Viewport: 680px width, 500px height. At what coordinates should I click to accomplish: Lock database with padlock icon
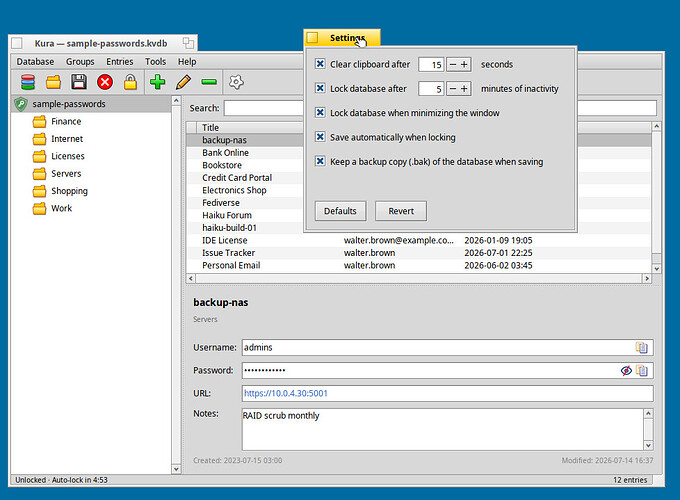[130, 82]
